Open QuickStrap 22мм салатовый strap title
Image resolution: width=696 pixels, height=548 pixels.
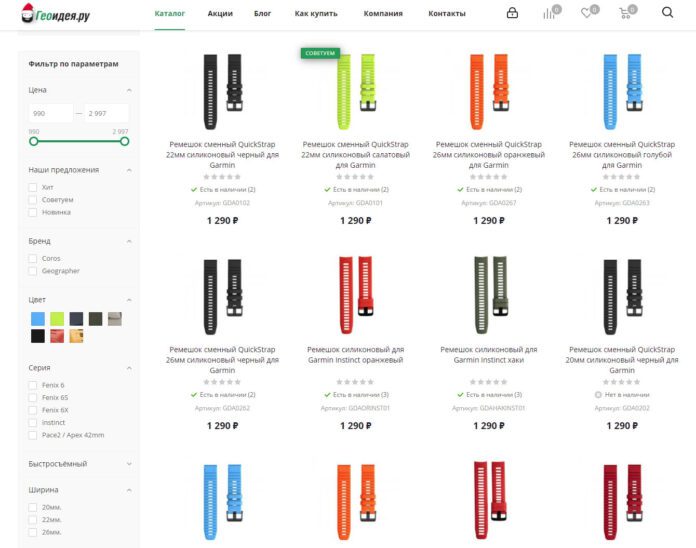pyautogui.click(x=356, y=154)
